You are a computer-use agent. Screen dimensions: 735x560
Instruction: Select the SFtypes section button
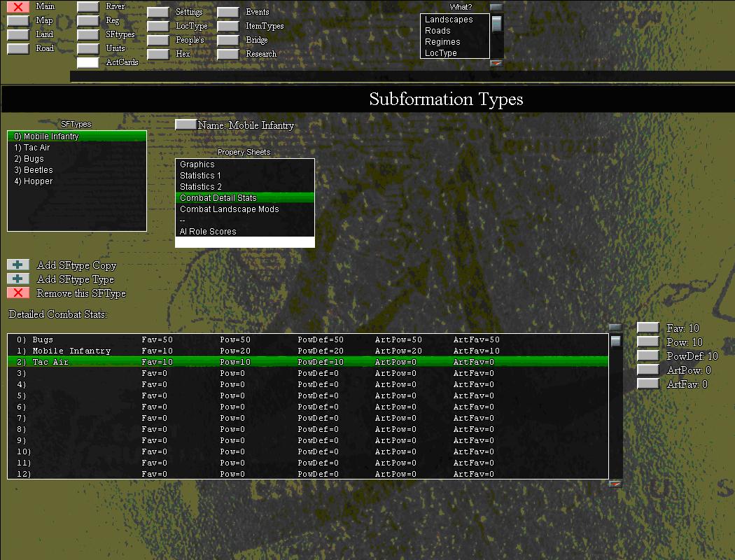88,35
